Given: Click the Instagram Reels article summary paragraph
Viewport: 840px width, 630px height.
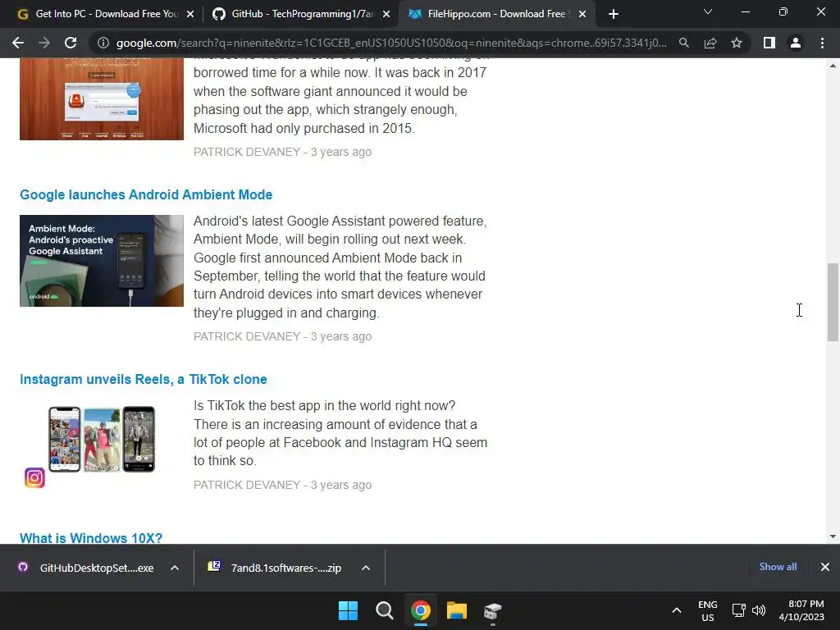Looking at the screenshot, I should tap(340, 433).
